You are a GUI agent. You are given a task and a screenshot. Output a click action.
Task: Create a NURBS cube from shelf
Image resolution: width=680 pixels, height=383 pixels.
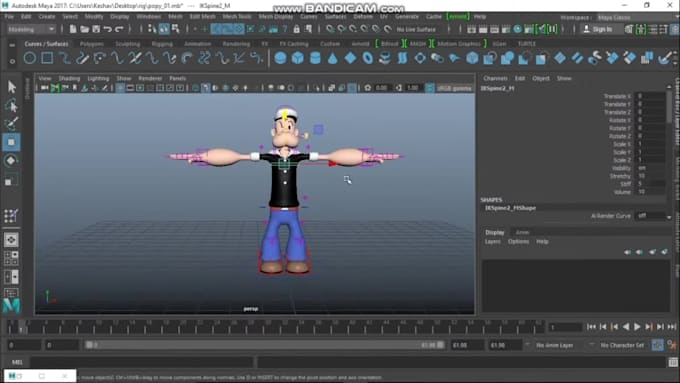pos(298,58)
